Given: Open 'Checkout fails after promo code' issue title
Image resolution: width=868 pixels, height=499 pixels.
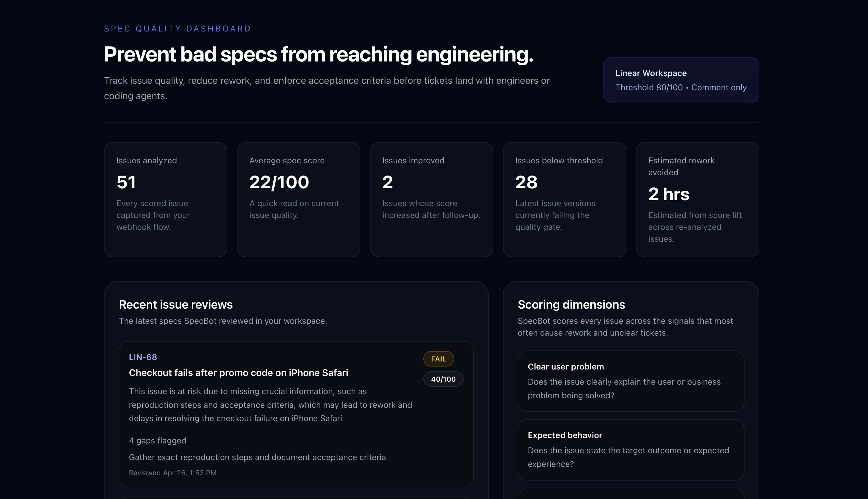Looking at the screenshot, I should coord(238,373).
